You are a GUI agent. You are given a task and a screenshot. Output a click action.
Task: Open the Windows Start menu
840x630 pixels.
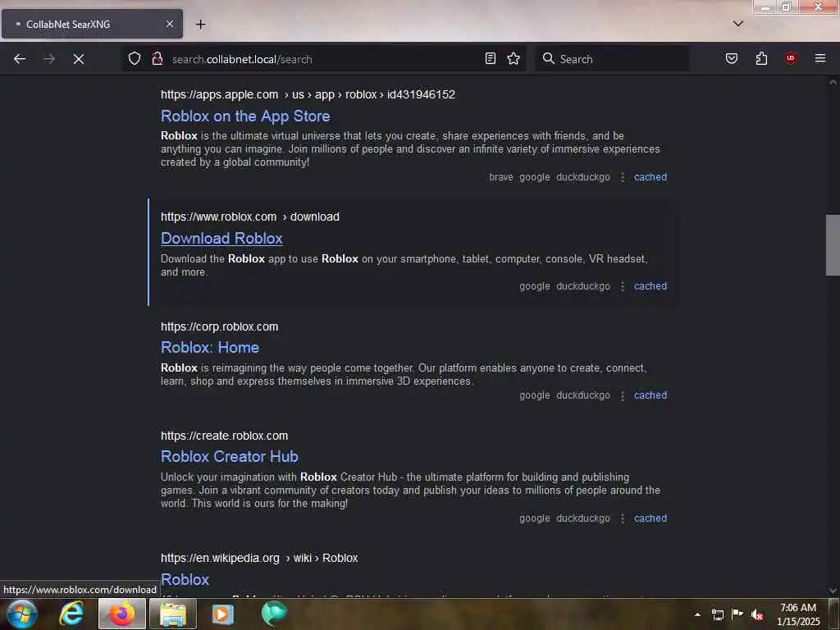tap(21, 614)
